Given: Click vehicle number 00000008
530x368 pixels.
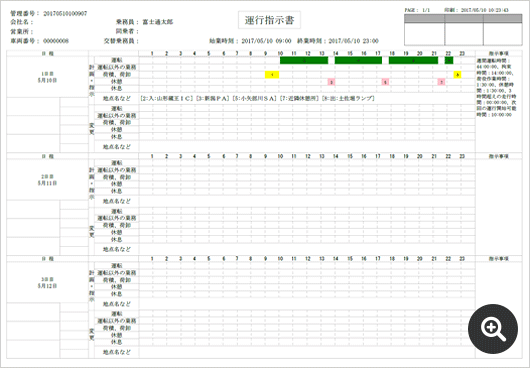Looking at the screenshot, I should (x=56, y=41).
